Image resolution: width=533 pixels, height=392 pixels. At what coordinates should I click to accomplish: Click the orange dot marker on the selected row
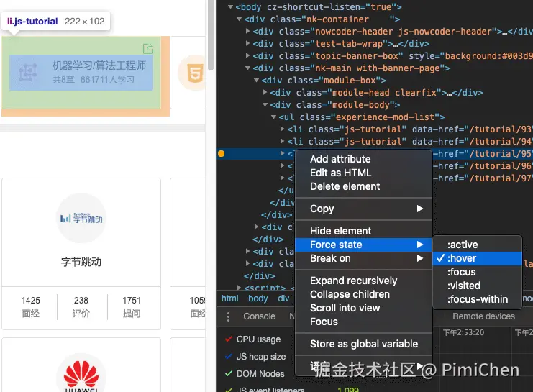pyautogui.click(x=221, y=154)
